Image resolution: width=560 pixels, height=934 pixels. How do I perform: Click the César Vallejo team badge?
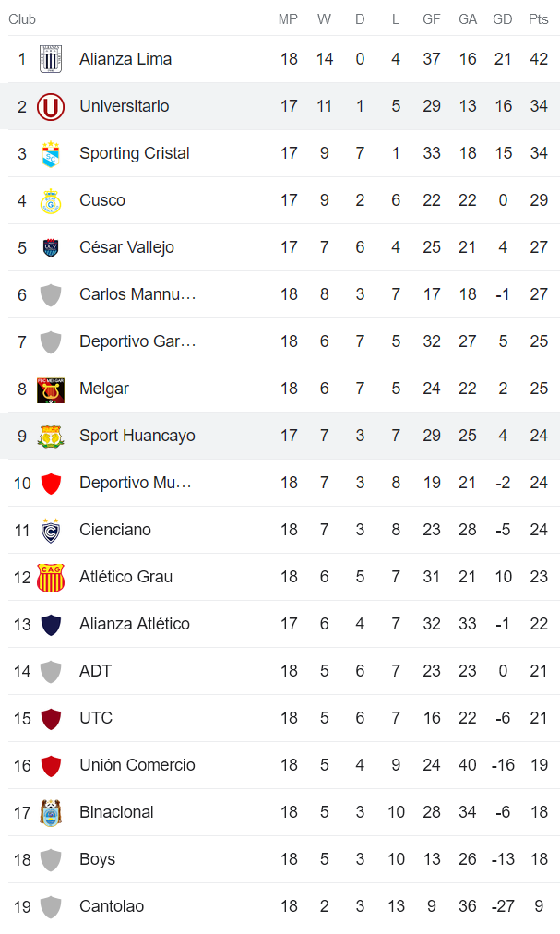point(51,247)
